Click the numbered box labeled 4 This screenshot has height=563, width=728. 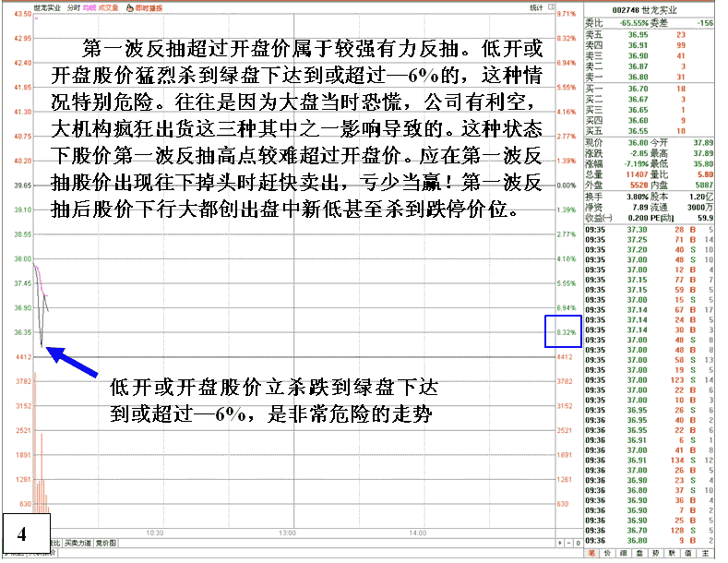[21, 533]
